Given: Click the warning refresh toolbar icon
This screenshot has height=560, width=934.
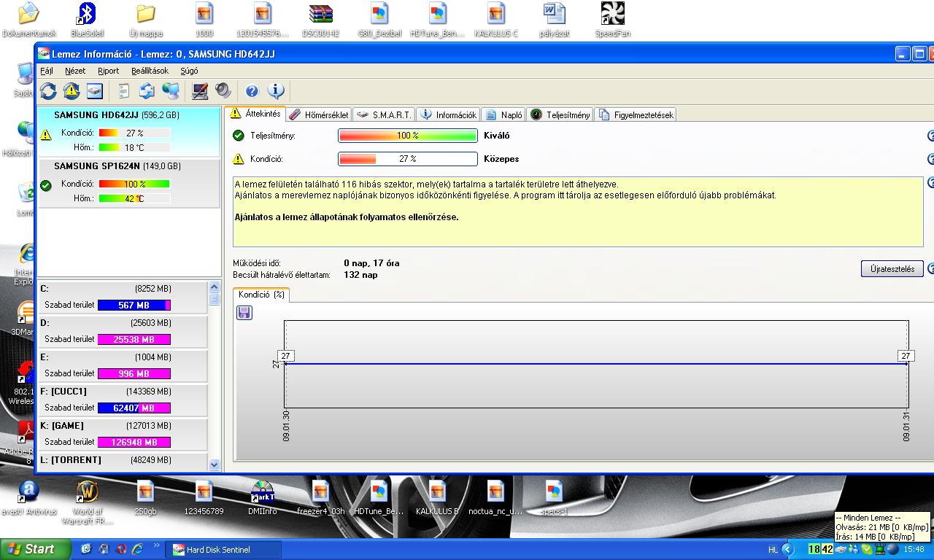Looking at the screenshot, I should [71, 91].
